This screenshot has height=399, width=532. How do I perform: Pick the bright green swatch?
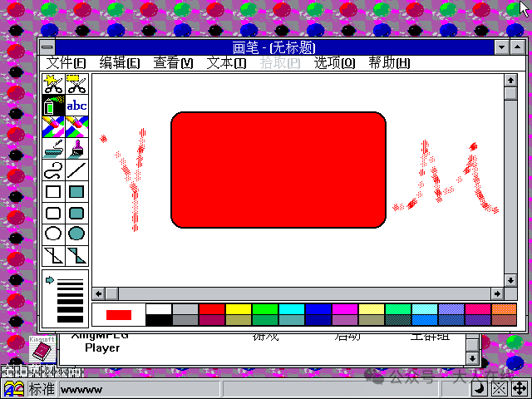(265, 309)
